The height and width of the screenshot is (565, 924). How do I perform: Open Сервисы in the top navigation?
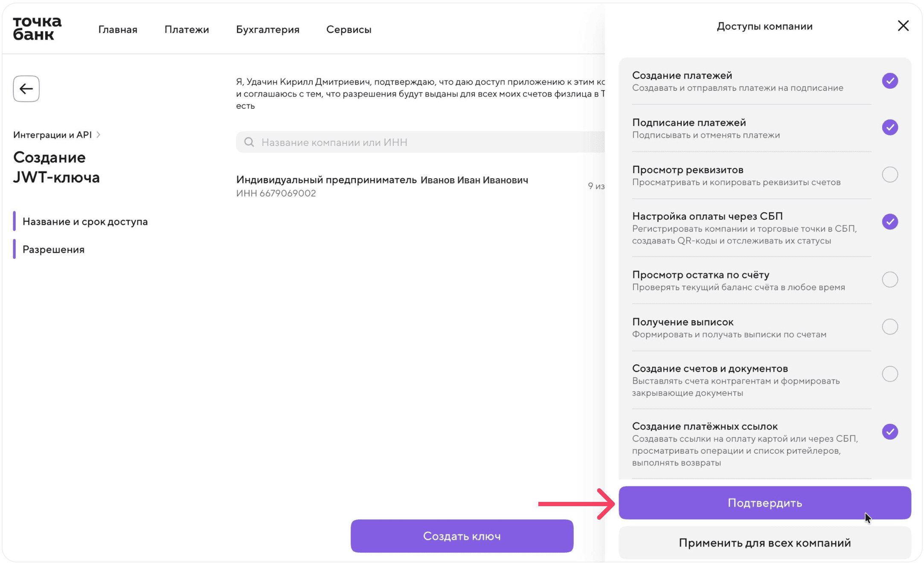pos(349,29)
